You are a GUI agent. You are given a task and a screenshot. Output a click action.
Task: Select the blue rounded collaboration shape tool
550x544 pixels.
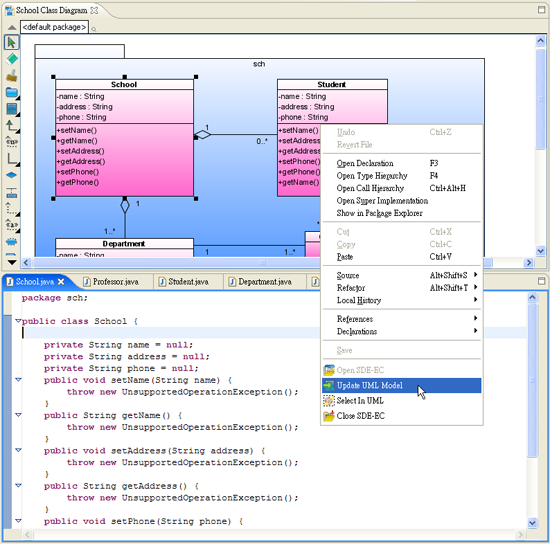click(x=12, y=242)
